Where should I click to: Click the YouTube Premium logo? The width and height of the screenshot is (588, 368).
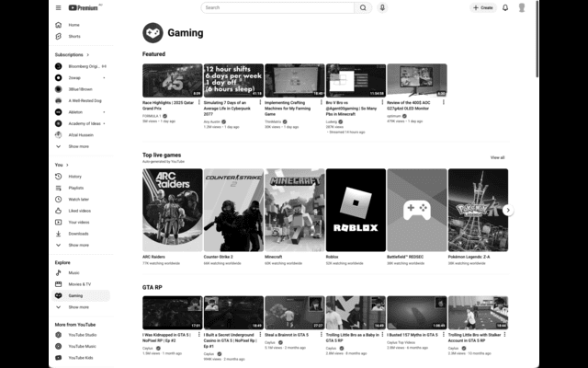[85, 7]
